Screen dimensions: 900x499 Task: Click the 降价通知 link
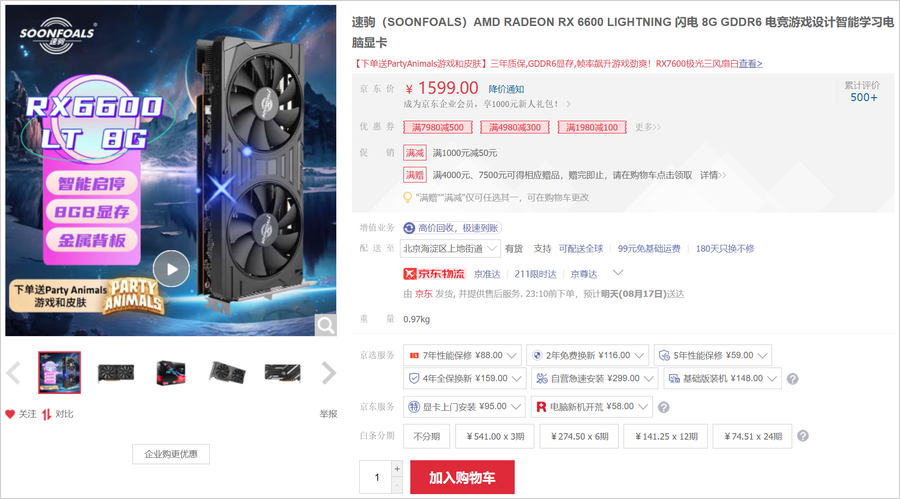tap(506, 89)
